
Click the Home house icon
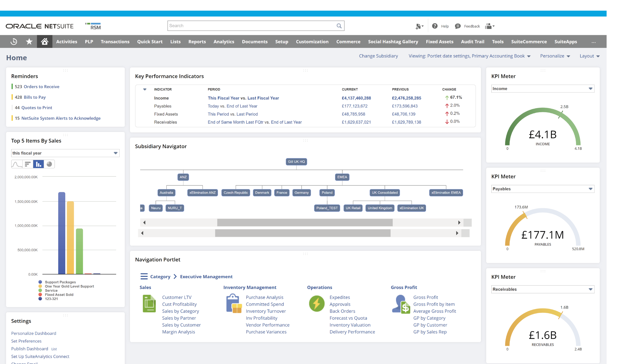[x=44, y=42]
